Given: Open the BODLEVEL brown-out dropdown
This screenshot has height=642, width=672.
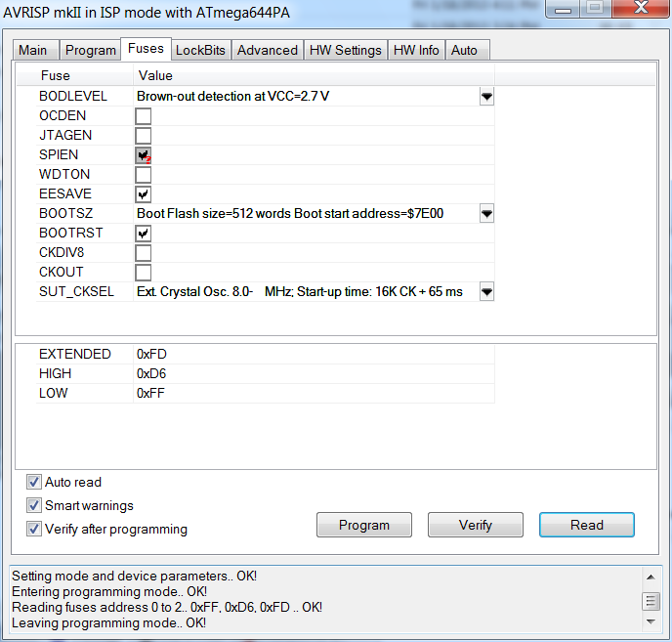Looking at the screenshot, I should point(486,97).
